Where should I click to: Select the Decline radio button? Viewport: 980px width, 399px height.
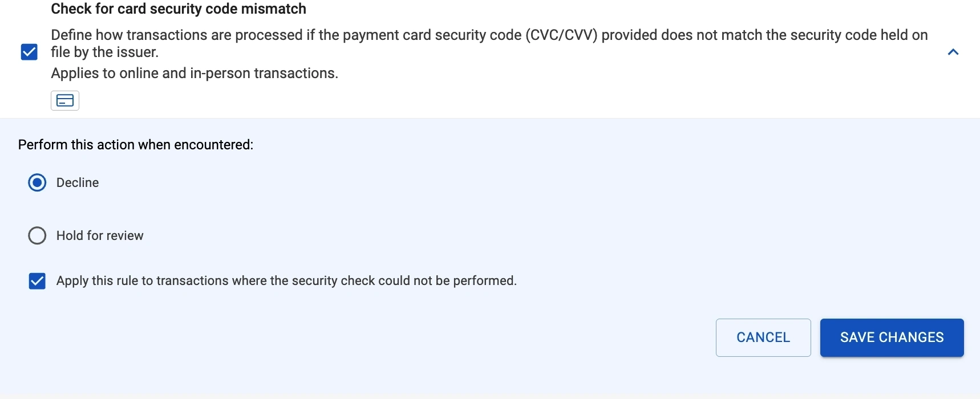pos(37,183)
